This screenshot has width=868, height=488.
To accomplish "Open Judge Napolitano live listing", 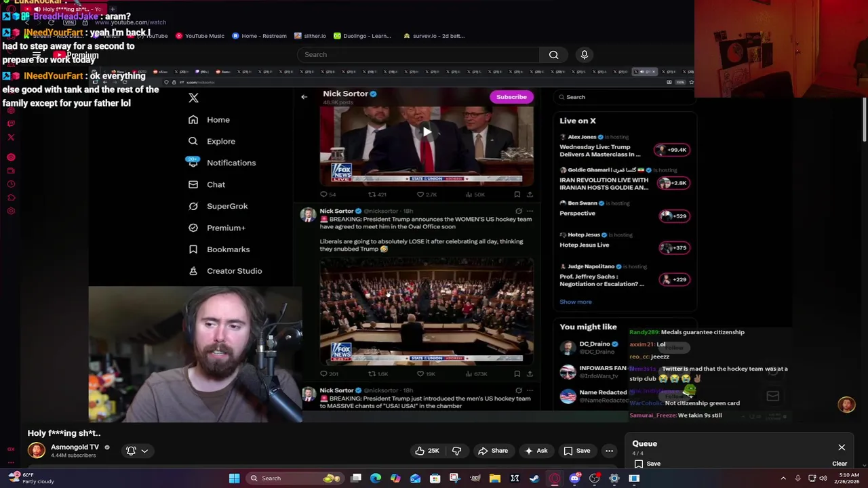I will pos(624,277).
